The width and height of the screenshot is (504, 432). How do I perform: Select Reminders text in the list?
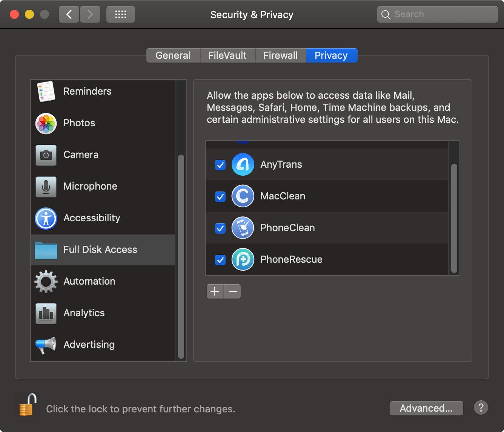[x=88, y=91]
